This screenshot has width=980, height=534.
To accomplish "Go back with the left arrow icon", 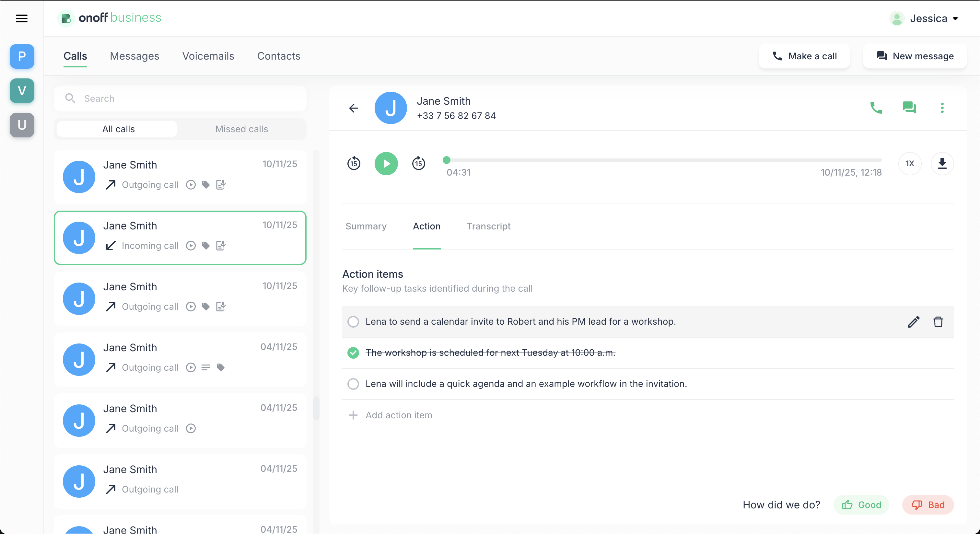I will point(354,108).
